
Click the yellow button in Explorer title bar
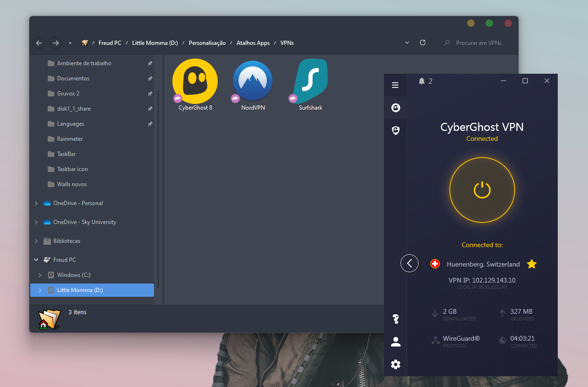point(471,23)
